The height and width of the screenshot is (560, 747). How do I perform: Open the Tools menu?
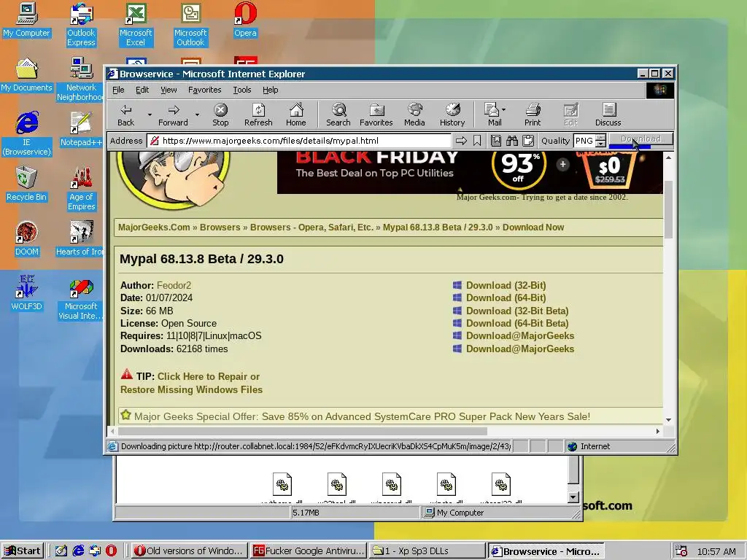click(x=242, y=90)
